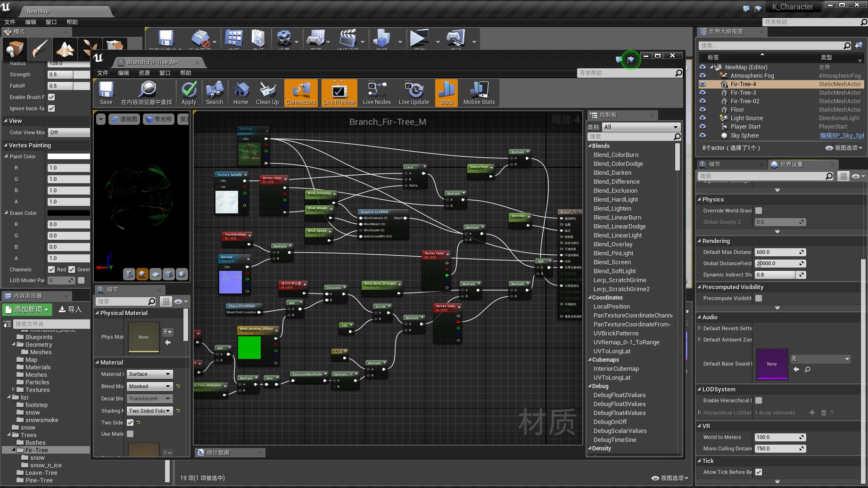
Task: Click the white Paint Color swatch
Action: tap(69, 156)
